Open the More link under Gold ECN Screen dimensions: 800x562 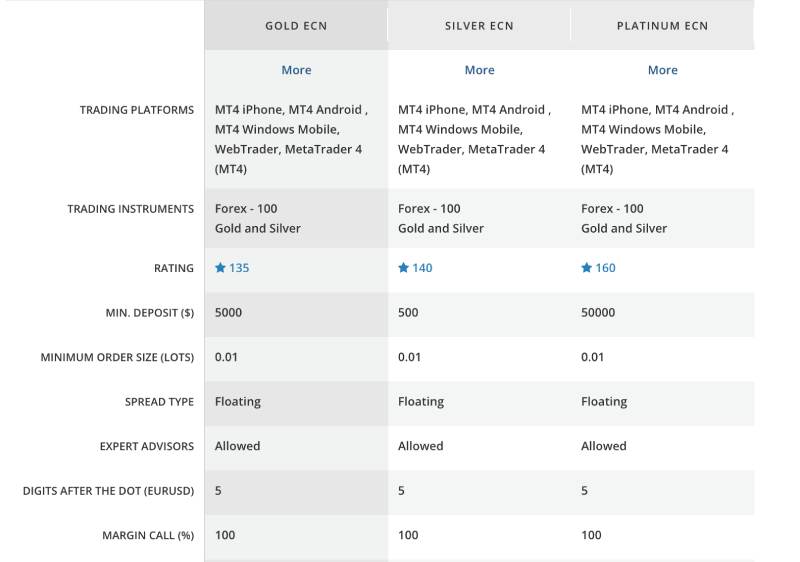point(296,70)
